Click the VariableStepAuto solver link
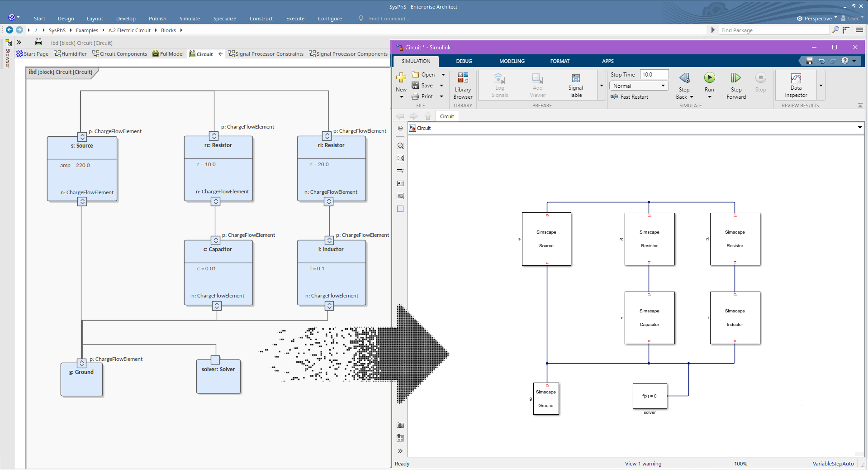Image resolution: width=868 pixels, height=470 pixels. pyautogui.click(x=833, y=464)
